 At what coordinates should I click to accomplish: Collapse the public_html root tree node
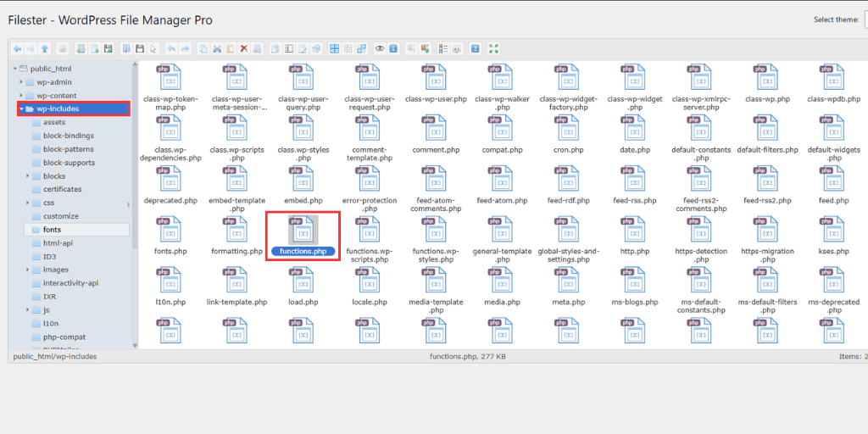15,69
